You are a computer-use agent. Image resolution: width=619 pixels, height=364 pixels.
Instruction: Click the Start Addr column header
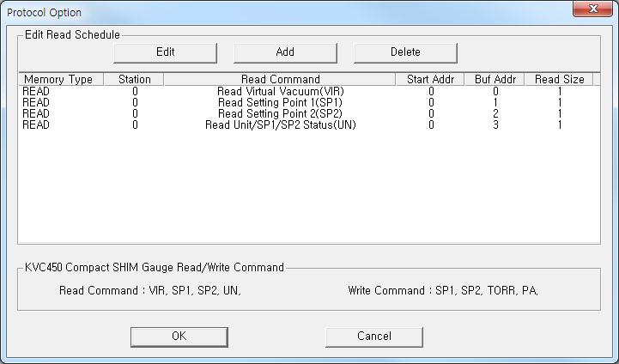(430, 79)
